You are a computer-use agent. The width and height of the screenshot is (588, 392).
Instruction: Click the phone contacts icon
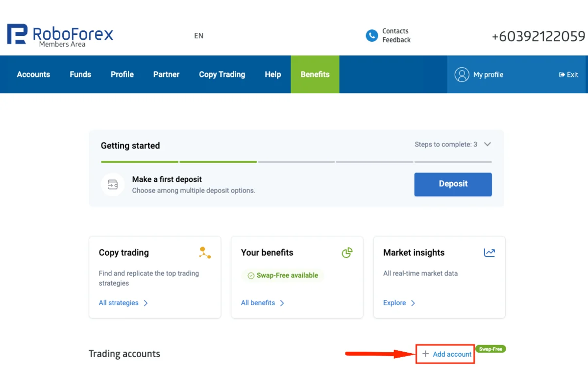point(372,36)
